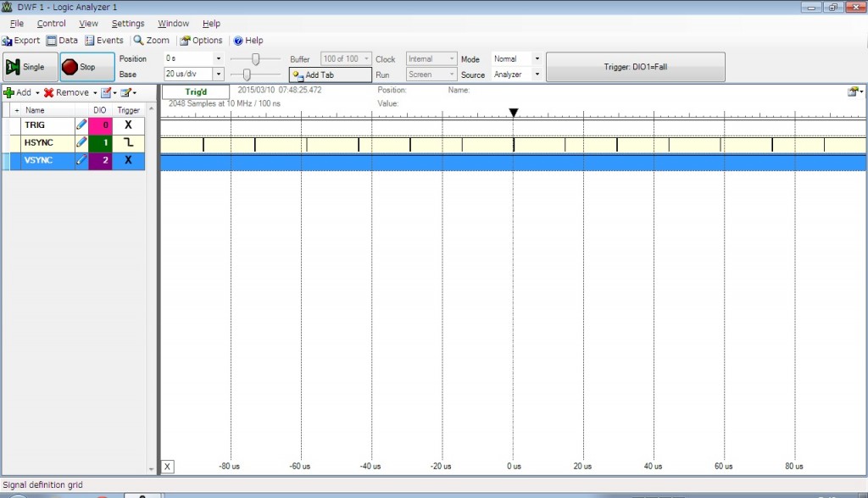Click the Add Tab button
Viewport: 868px width, 498px height.
point(330,75)
